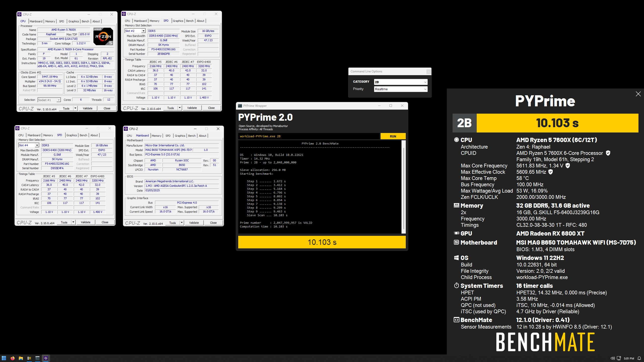Click the title icon of the CPU-Z Mainboard window
This screenshot has height=362, width=644.
[x=126, y=129]
